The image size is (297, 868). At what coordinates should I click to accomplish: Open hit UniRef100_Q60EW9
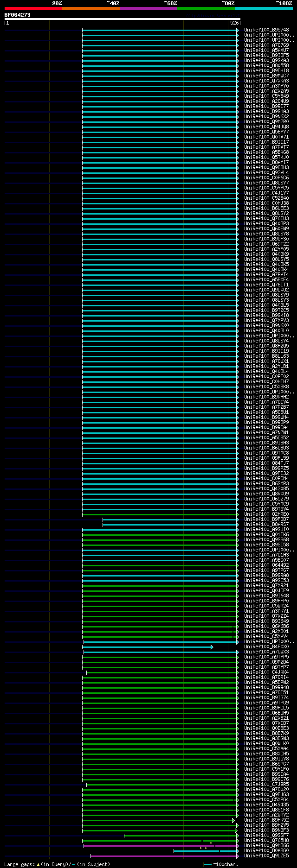coord(266,229)
